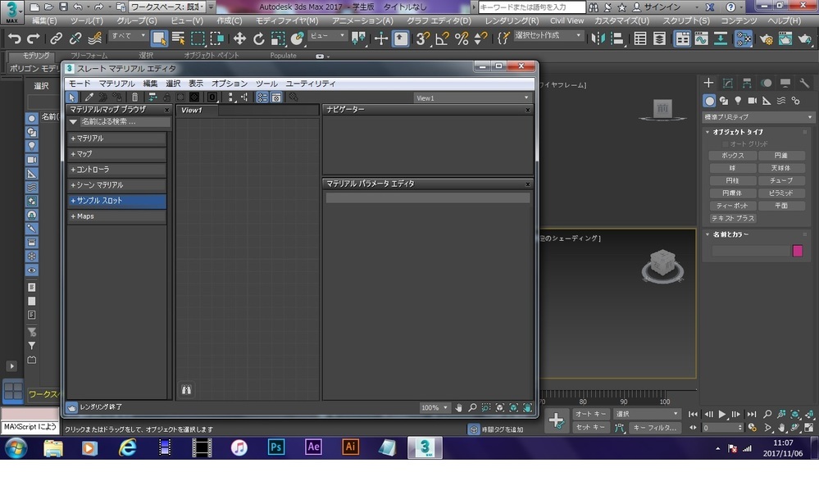This screenshot has height=504, width=819.
Task: Select the Cameras category icon
Action: pyautogui.click(x=752, y=100)
